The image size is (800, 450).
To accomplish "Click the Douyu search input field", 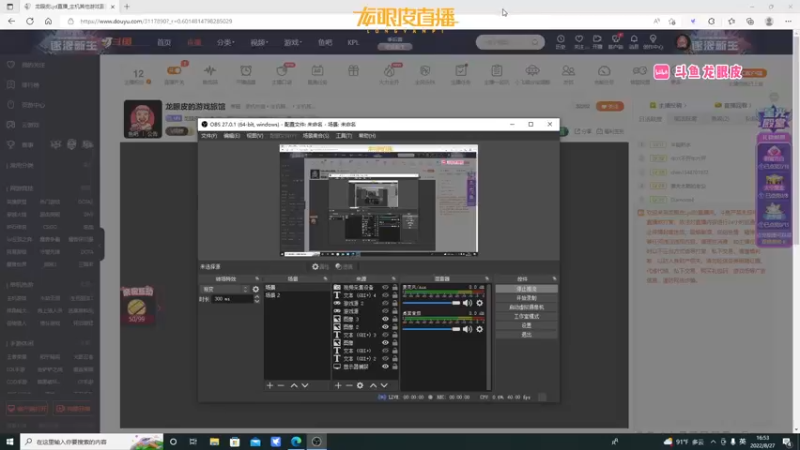I will (505, 42).
